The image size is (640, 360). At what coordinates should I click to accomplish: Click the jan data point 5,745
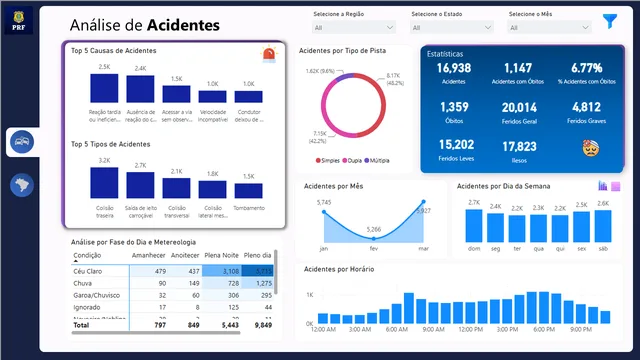[324, 212]
